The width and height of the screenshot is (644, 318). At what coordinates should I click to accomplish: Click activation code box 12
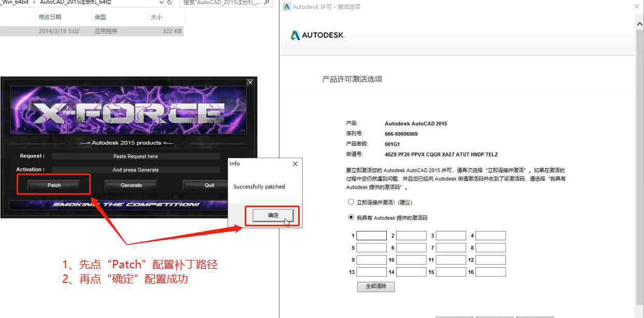coord(491,260)
